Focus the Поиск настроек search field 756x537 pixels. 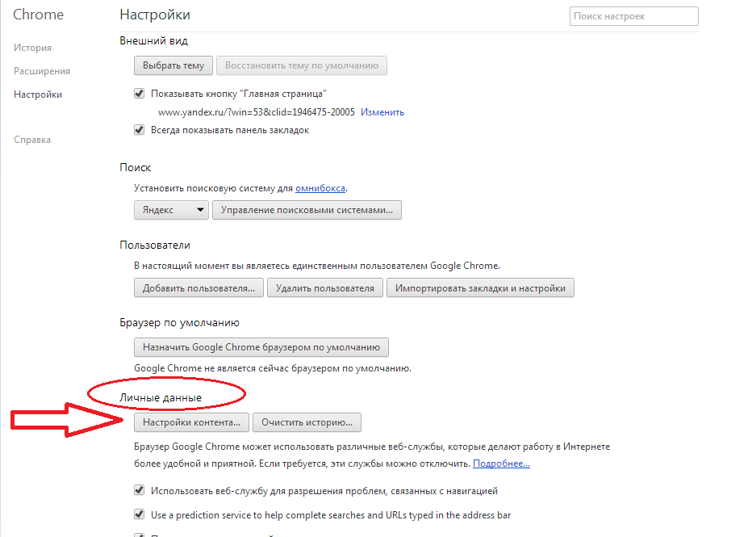coord(633,16)
